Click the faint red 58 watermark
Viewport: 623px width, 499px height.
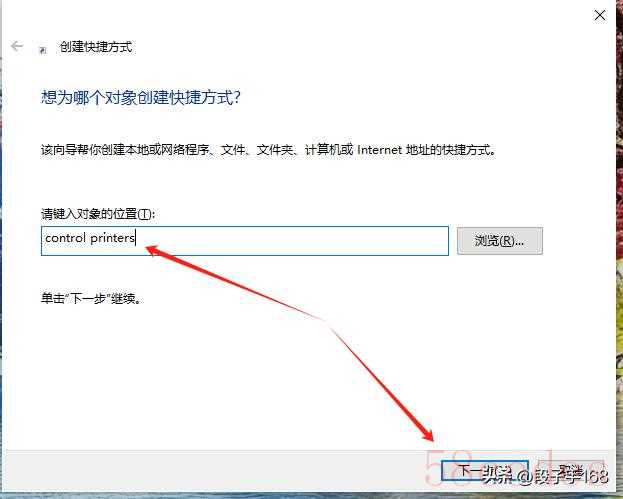coord(448,468)
